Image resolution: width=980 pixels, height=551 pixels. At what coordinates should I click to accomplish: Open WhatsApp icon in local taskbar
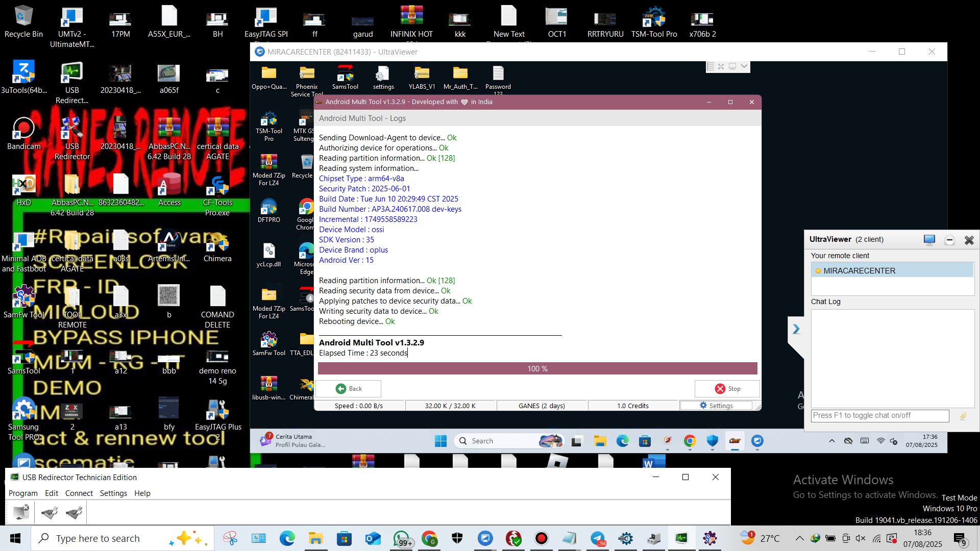(x=402, y=538)
